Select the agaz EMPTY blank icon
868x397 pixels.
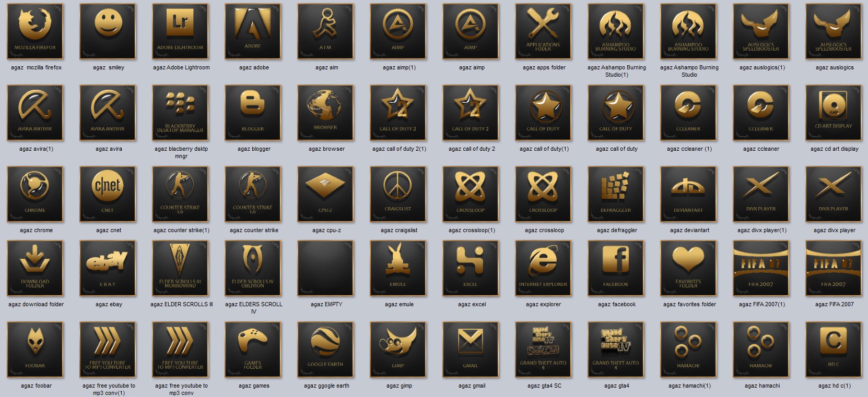[x=326, y=268]
